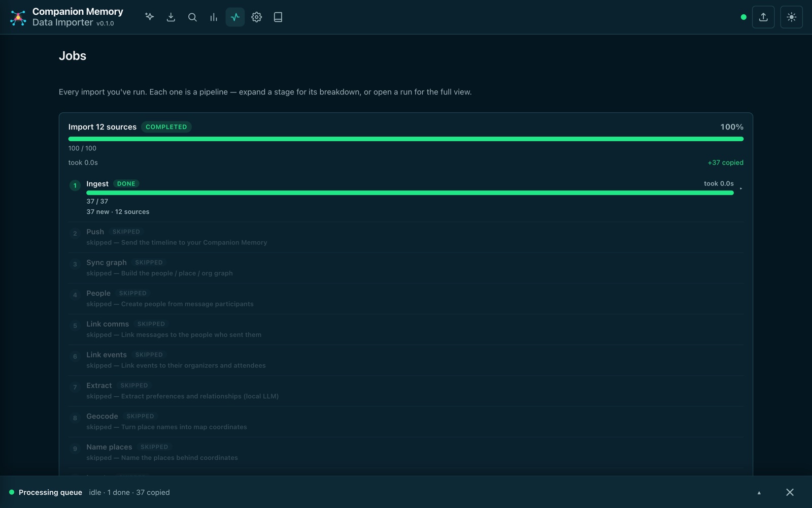Open the bar chart stats icon
Image resolution: width=812 pixels, height=508 pixels.
click(214, 17)
